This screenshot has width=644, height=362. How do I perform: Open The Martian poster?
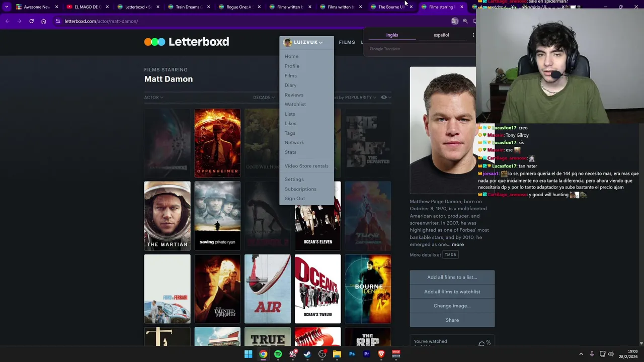coord(167,216)
